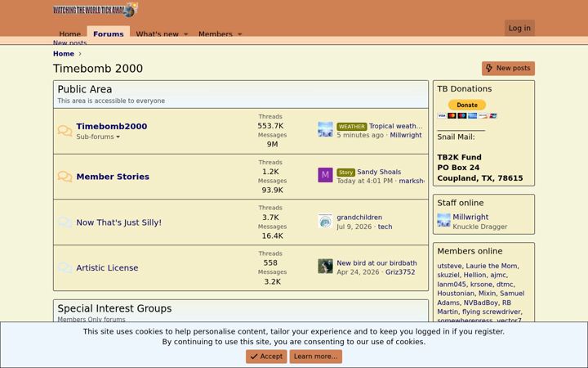Click the PayPal Donate button
This screenshot has height=368, width=588.
(467, 105)
